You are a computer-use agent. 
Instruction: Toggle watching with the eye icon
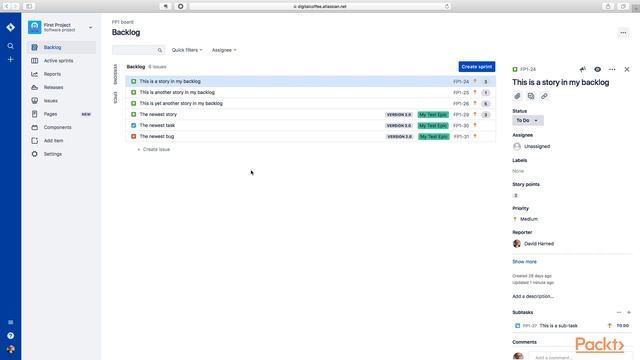coord(597,69)
